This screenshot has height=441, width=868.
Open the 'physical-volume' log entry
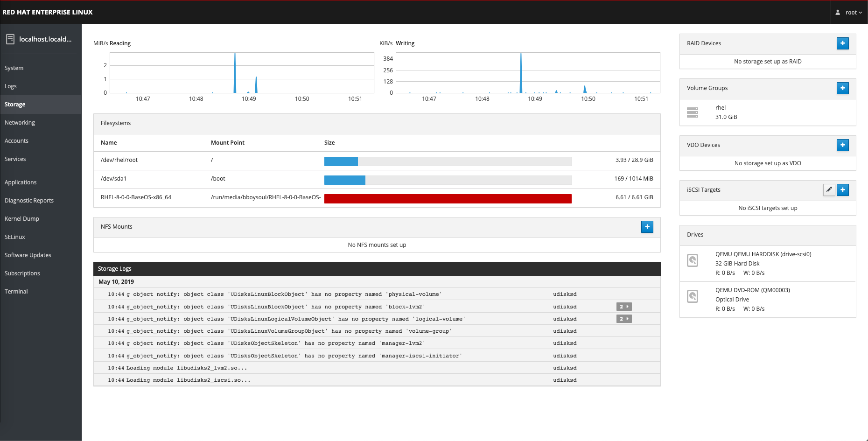(377, 294)
